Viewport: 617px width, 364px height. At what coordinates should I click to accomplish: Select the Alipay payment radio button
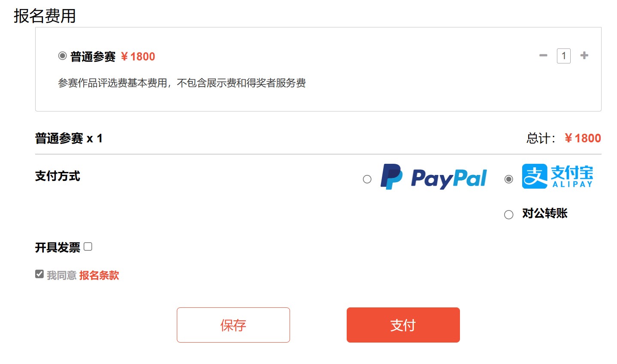click(509, 179)
